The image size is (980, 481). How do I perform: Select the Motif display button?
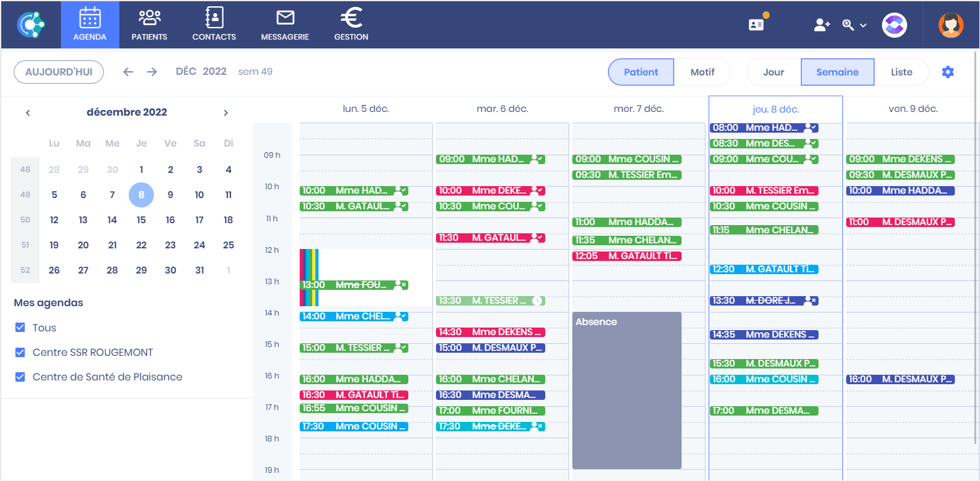point(702,72)
